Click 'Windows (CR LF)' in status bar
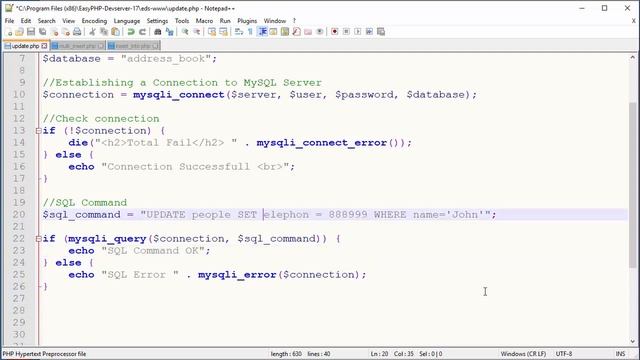Image resolution: width=640 pixels, height=360 pixels. click(523, 354)
